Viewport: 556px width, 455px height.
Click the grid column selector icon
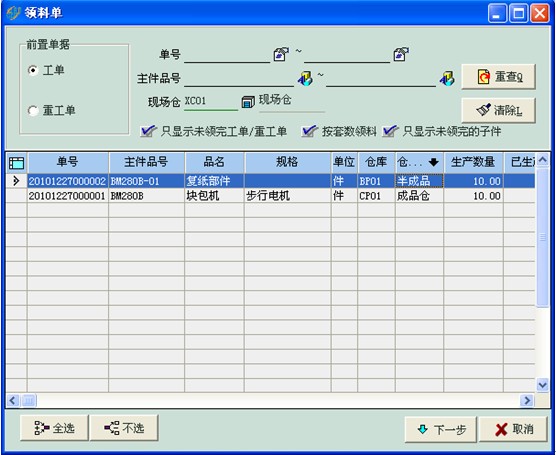click(x=16, y=163)
